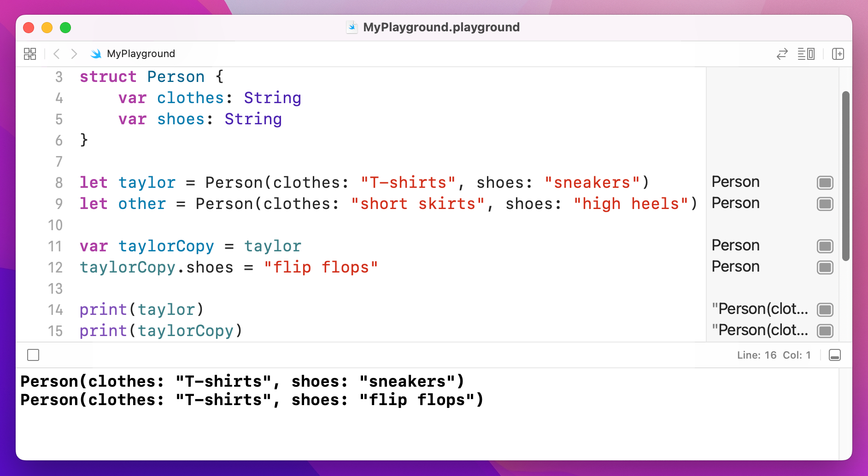This screenshot has height=476, width=868.
Task: Open the adjust editor options icon
Action: coord(806,54)
